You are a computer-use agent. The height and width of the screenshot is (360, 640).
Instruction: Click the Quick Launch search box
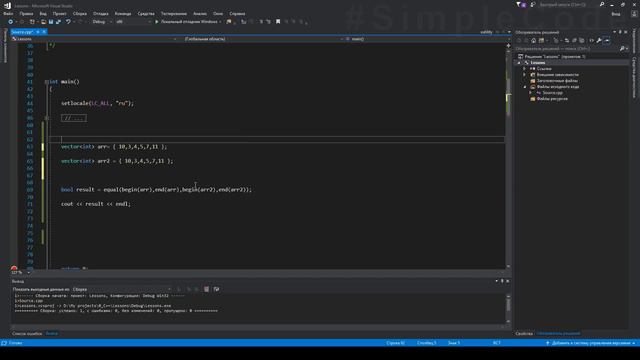pos(568,4)
